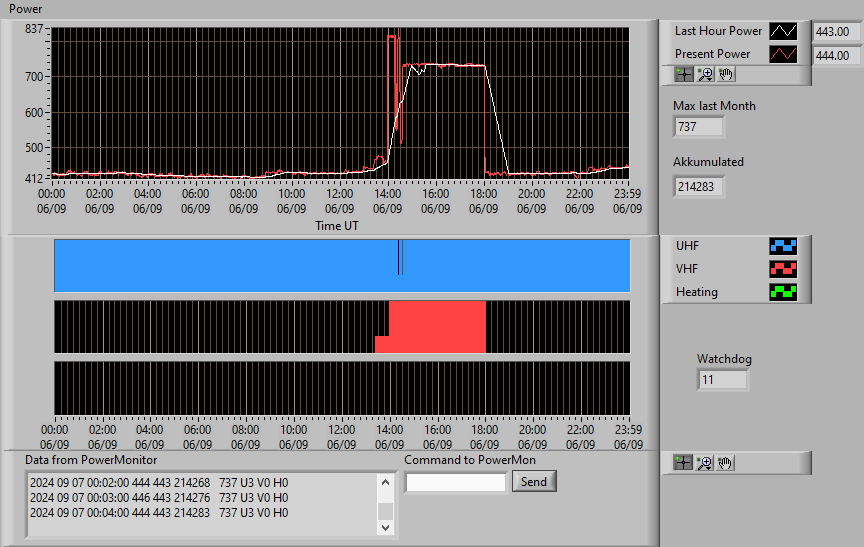Select the zoom tool in lower graph palette
Viewport: 864px width, 547px height.
coord(704,463)
